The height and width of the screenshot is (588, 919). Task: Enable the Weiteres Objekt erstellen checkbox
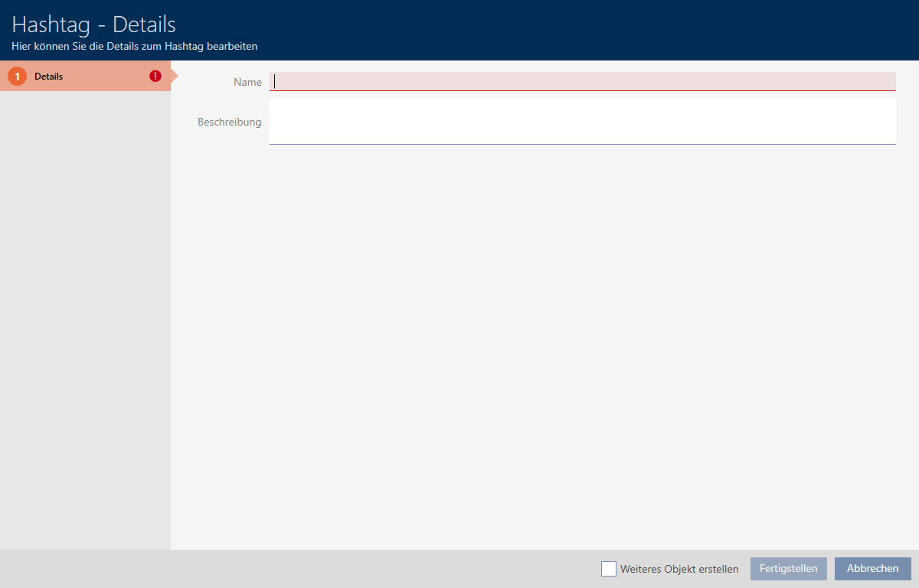tap(609, 569)
